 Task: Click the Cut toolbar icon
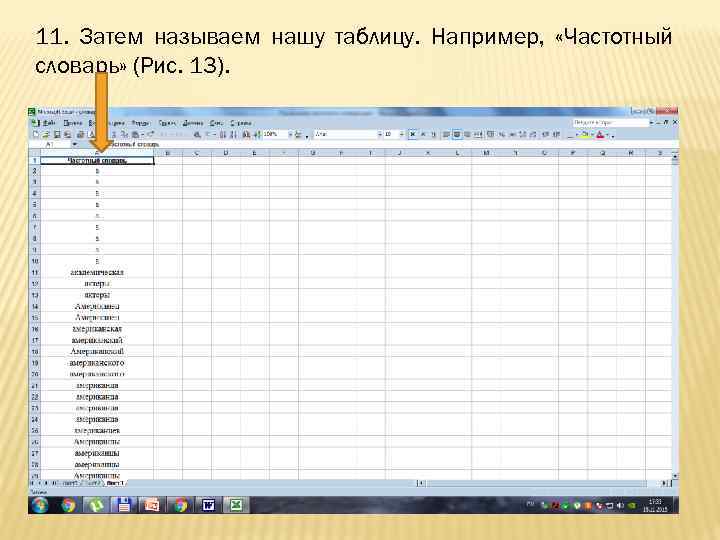(x=114, y=134)
